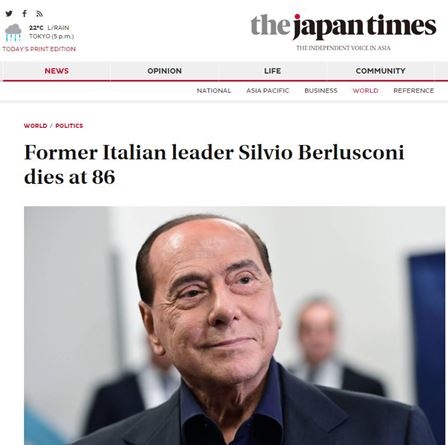The image size is (448, 445).
Task: Open the Twitter social icon
Action: [9, 14]
